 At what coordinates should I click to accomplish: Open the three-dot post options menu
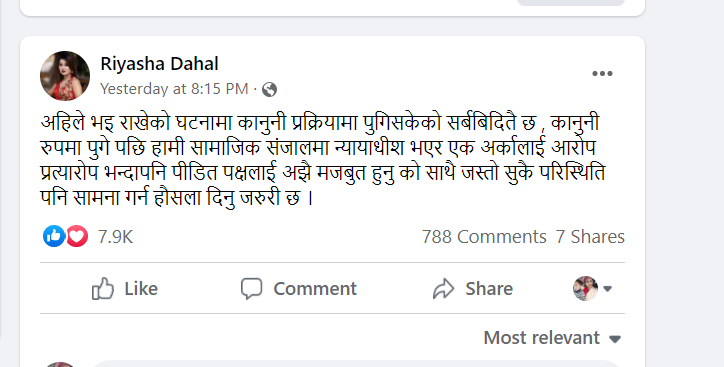coord(602,73)
